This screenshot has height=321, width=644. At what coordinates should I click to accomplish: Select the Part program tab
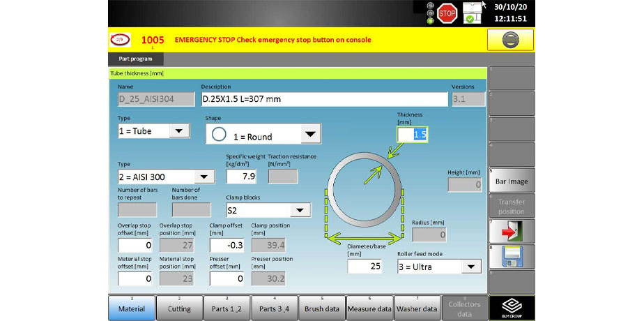point(135,59)
